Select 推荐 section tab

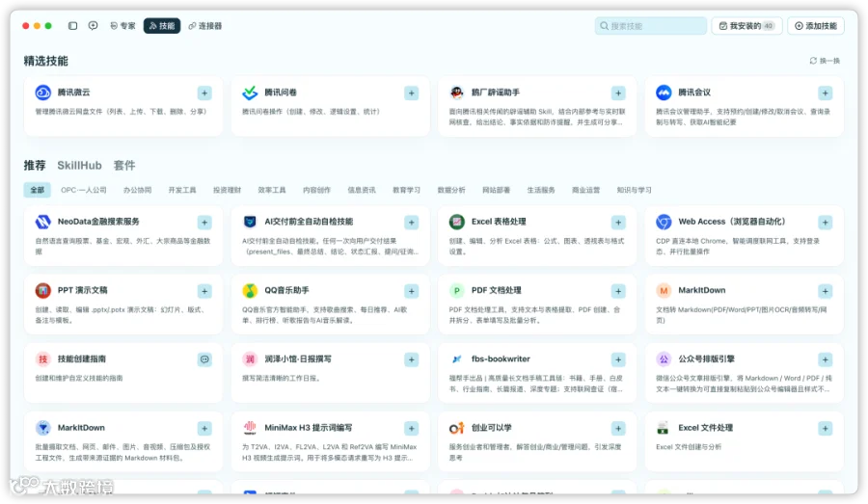point(35,166)
